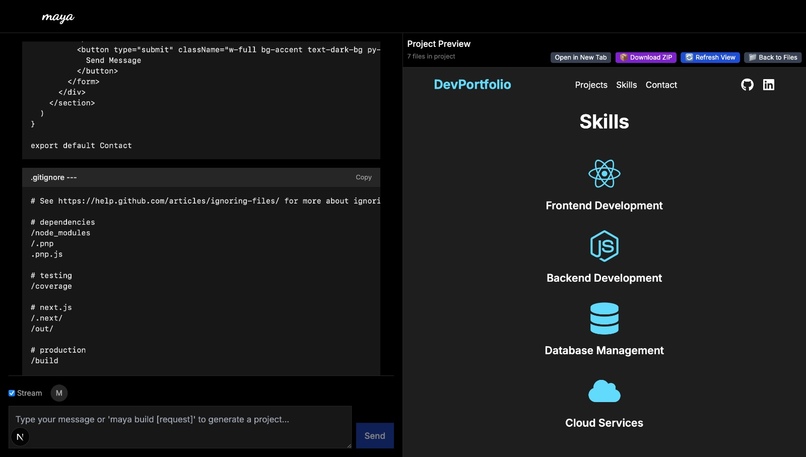Viewport: 806px width, 457px height.
Task: Click Open in New Tab button
Action: pos(580,58)
